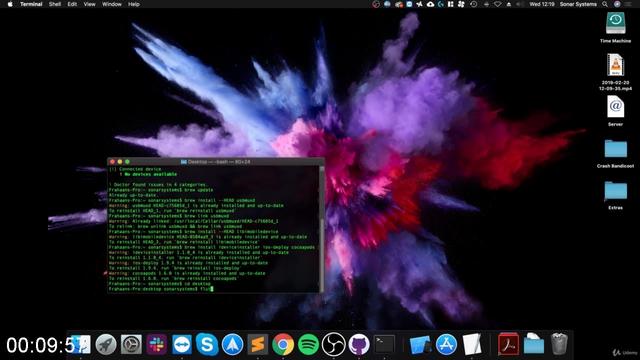This screenshot has width=640, height=360.
Task: Open the folder stack in the dock
Action: (534, 344)
